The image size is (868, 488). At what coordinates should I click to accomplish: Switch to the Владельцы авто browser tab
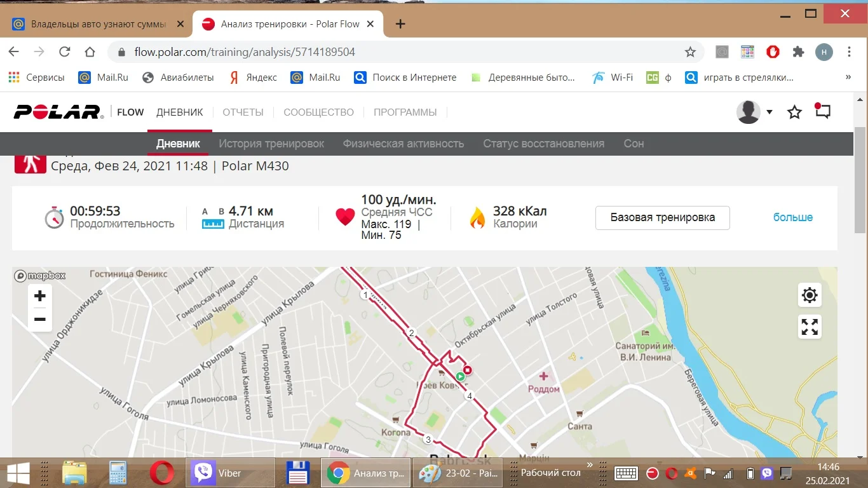[97, 24]
